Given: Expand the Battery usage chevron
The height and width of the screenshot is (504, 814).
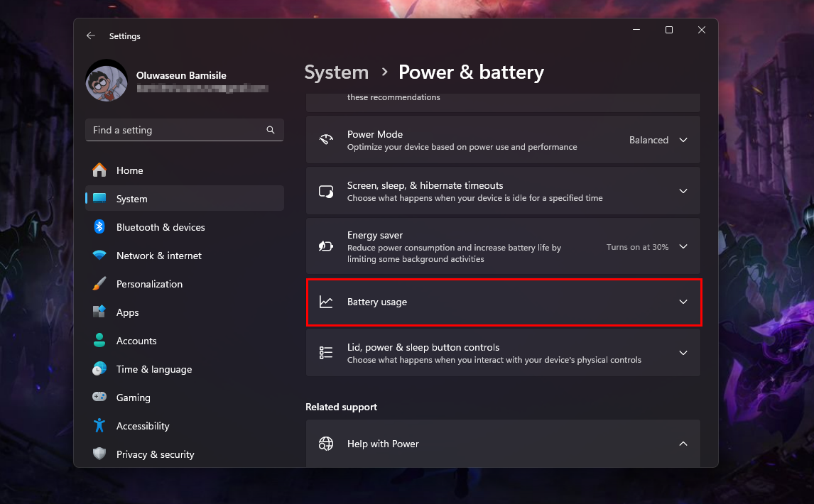Looking at the screenshot, I should [683, 302].
